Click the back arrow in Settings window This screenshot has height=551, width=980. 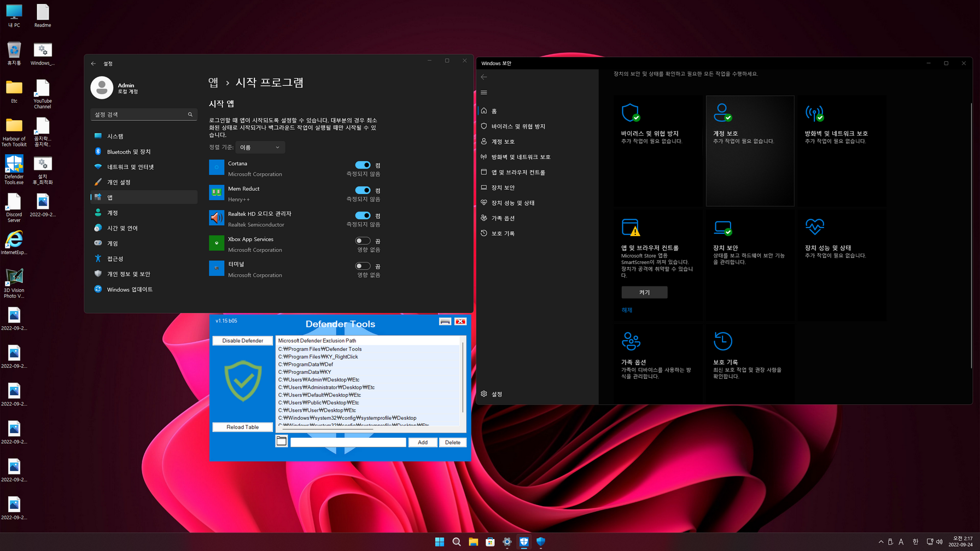point(94,63)
